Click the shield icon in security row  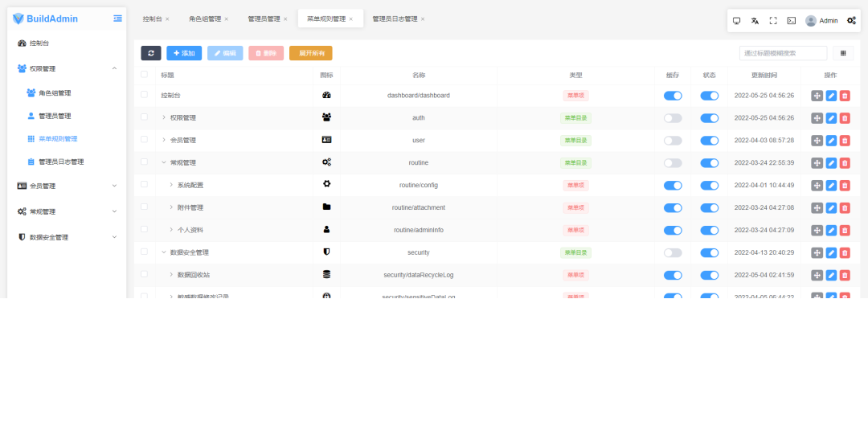point(326,252)
